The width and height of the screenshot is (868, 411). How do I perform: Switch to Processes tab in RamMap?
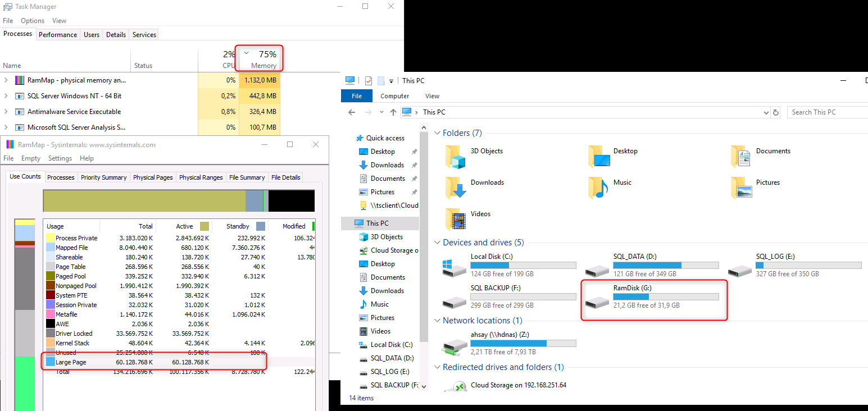[61, 177]
